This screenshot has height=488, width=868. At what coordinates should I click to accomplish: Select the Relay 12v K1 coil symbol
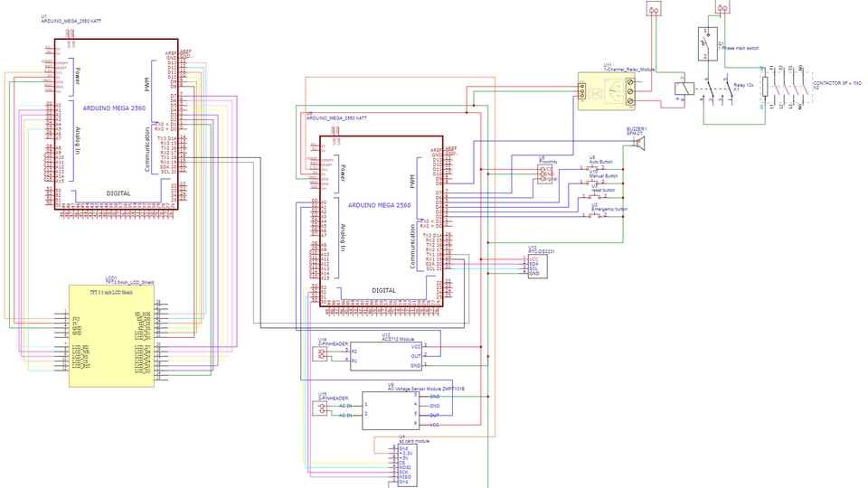pyautogui.click(x=685, y=88)
